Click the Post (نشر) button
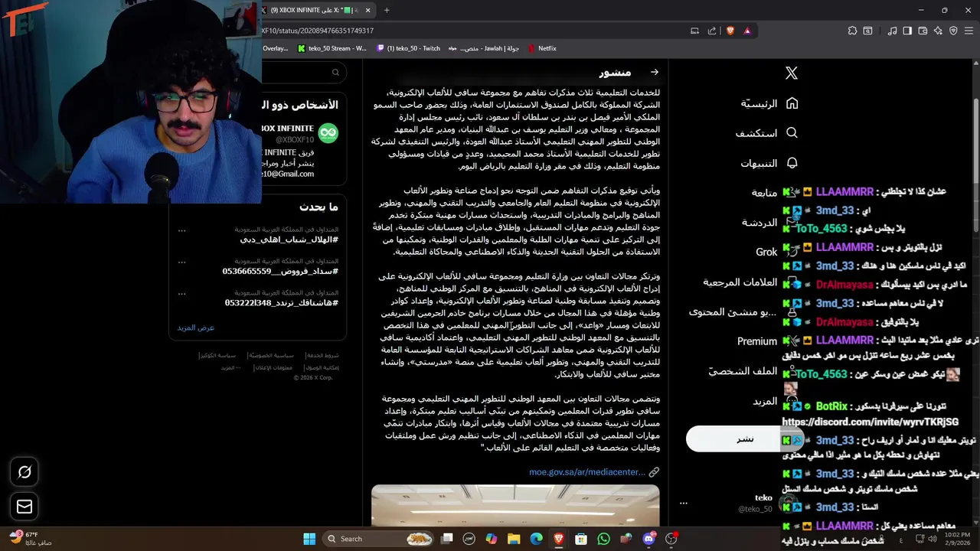This screenshot has height=551, width=980. pos(744,439)
